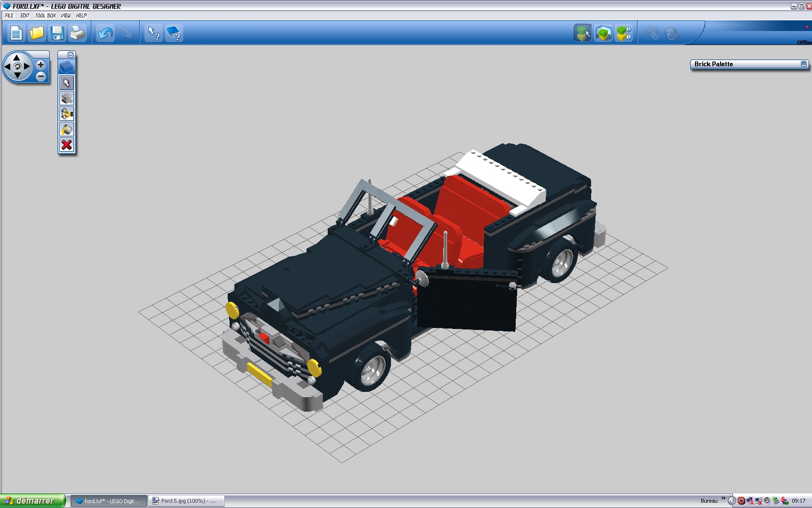The width and height of the screenshot is (812, 508).
Task: Select the Hinge rotation tool
Action: [67, 114]
